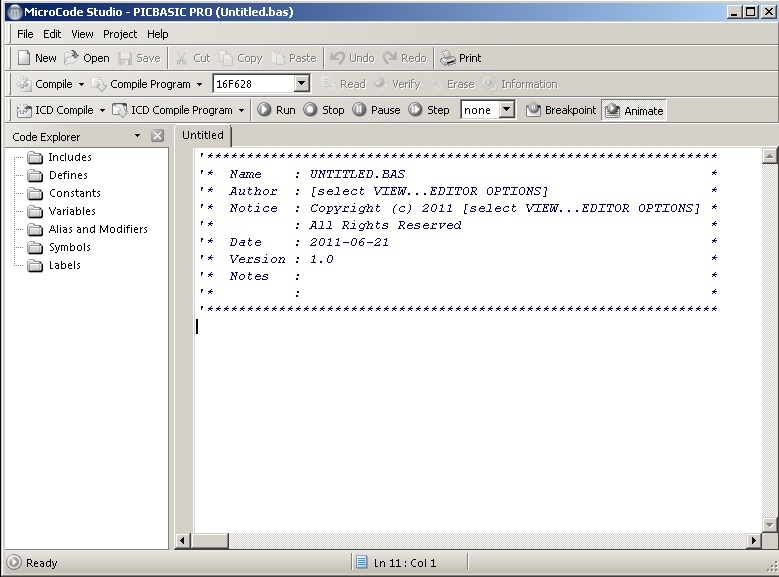Open the Code Explorer dropdown arrow
The height and width of the screenshot is (577, 779).
point(137,136)
